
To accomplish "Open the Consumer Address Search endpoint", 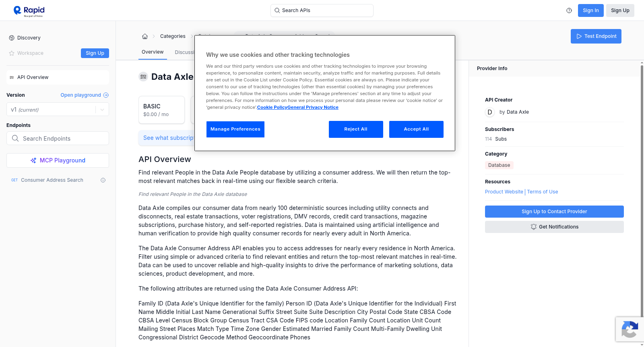I will (x=52, y=180).
